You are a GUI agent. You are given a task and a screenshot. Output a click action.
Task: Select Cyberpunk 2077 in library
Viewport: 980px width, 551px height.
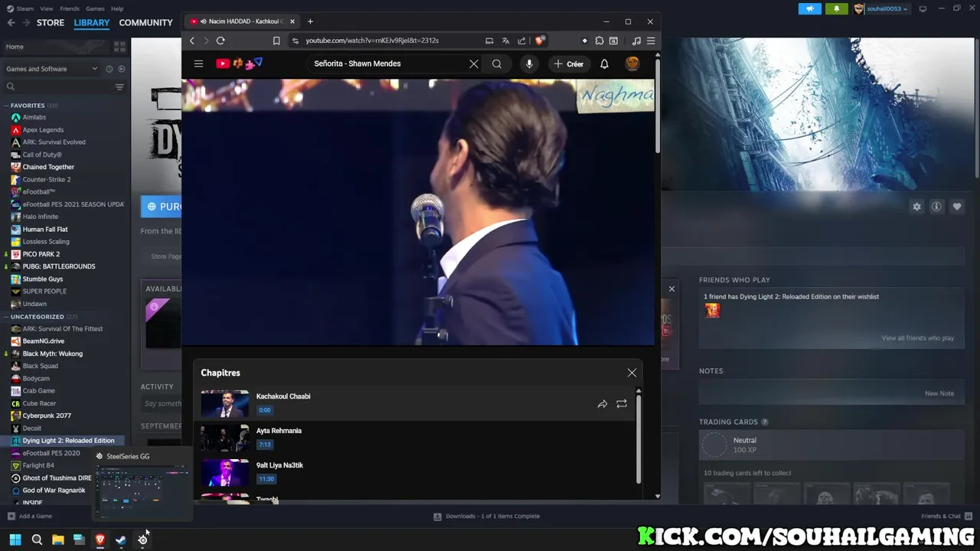pyautogui.click(x=47, y=416)
